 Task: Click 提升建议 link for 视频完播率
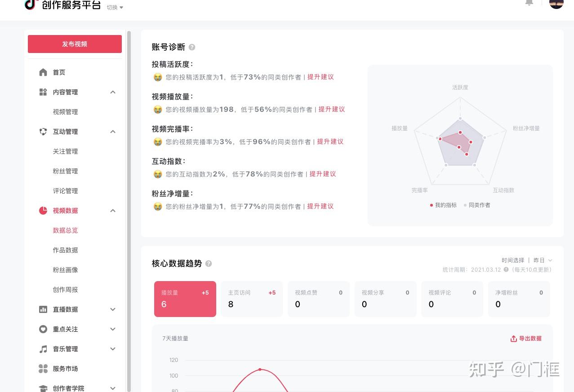pos(330,142)
